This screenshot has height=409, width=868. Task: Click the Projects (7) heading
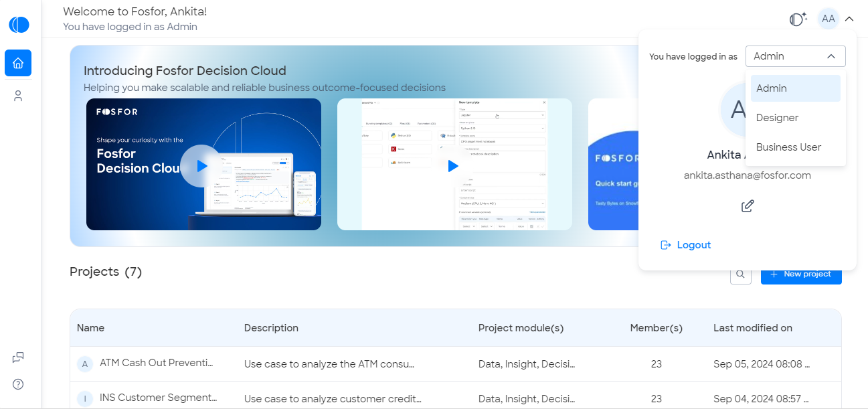tap(106, 271)
